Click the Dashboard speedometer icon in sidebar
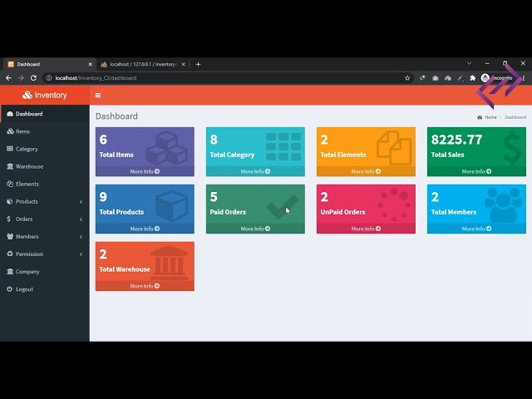Screen dimensions: 532x399 [10, 114]
